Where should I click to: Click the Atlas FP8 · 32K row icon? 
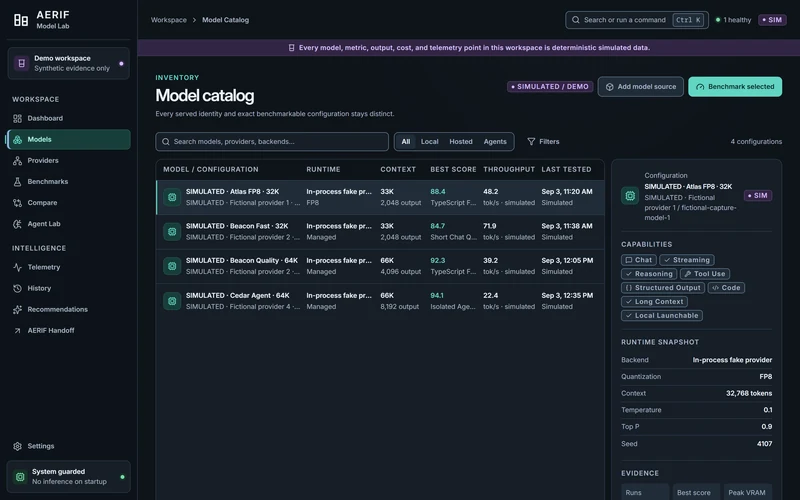coord(172,197)
